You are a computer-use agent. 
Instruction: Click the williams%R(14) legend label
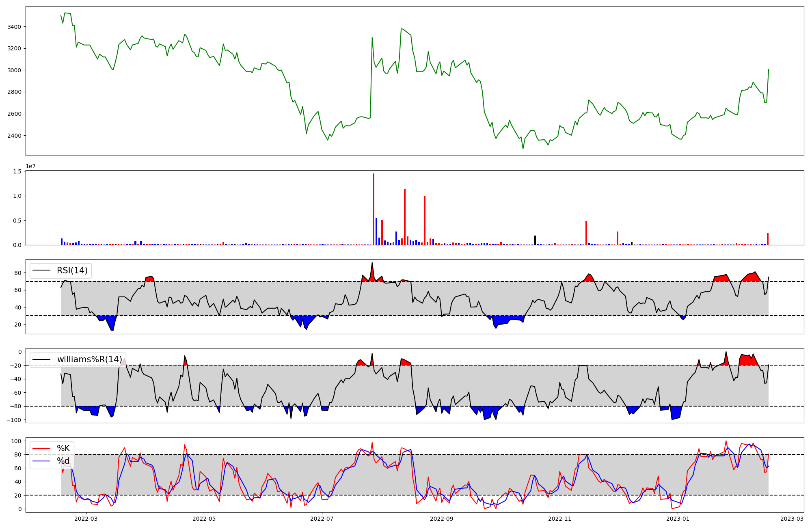click(89, 359)
